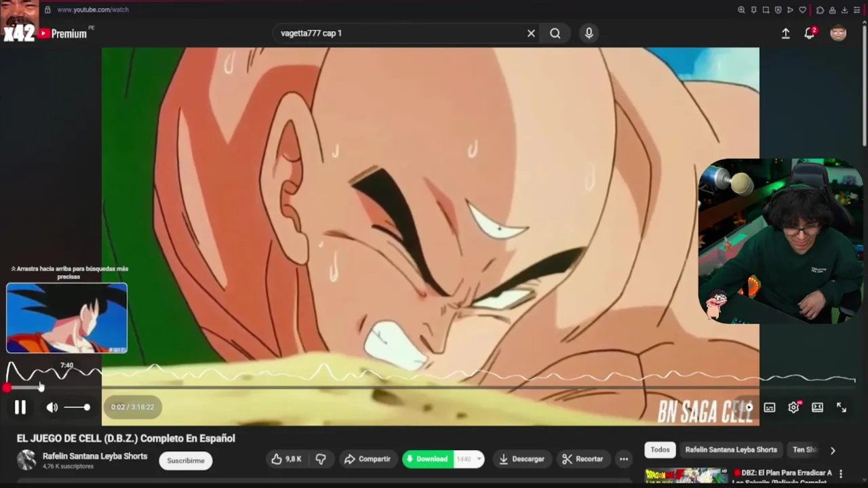Click the Descargar button
The height and width of the screenshot is (488, 868).
(521, 459)
